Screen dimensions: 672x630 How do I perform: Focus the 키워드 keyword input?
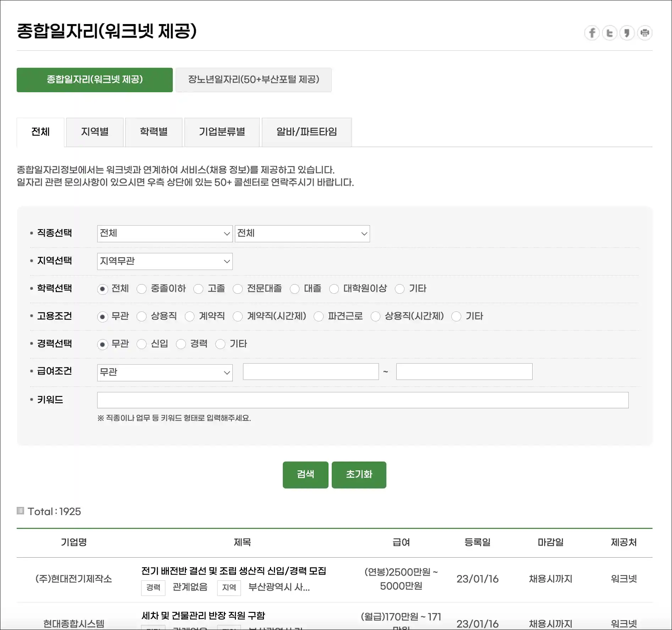click(363, 400)
